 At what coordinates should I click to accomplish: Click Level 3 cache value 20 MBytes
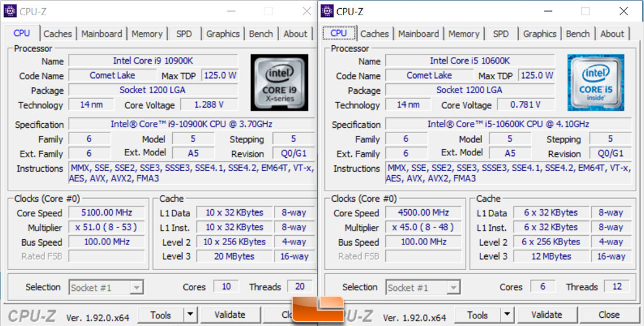click(234, 256)
